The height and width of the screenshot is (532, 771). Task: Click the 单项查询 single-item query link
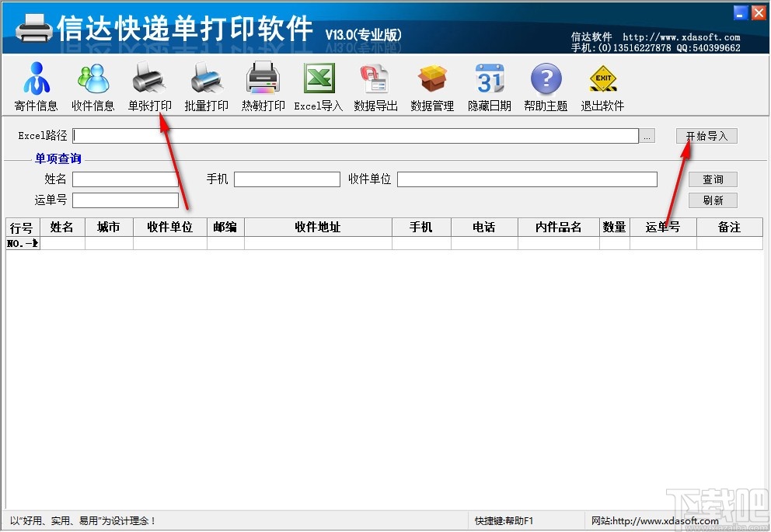point(58,158)
